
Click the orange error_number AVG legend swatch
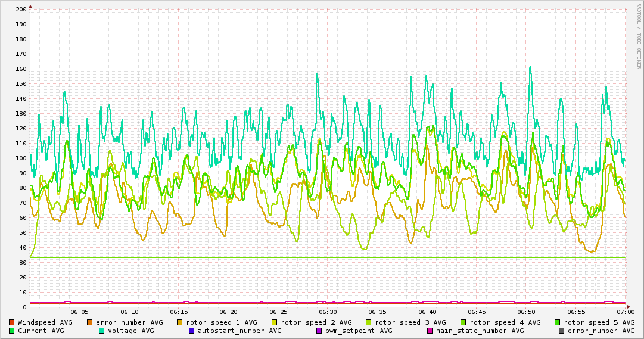click(90, 322)
